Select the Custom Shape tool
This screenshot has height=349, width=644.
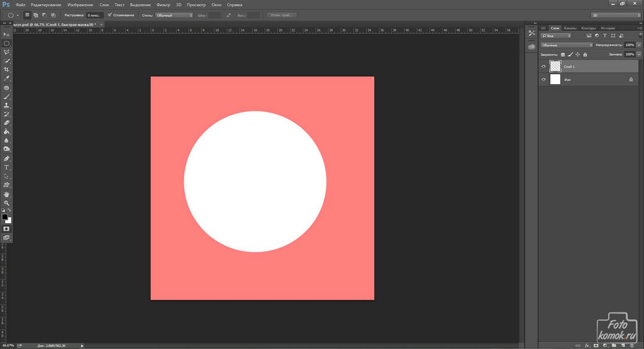pyautogui.click(x=6, y=185)
